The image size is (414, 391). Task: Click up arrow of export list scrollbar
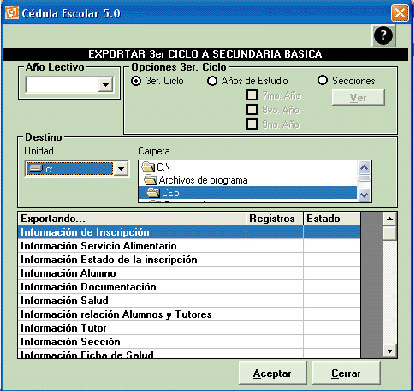pyautogui.click(x=389, y=219)
